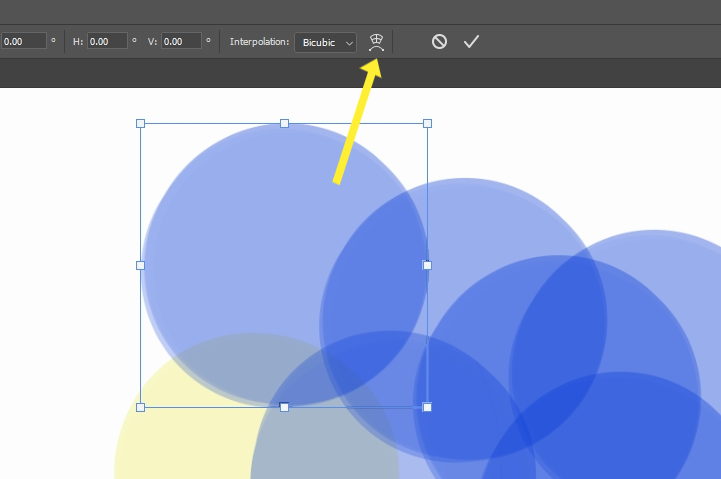Select the top-center transform handle
Screen dimensions: 721x479
point(284,123)
